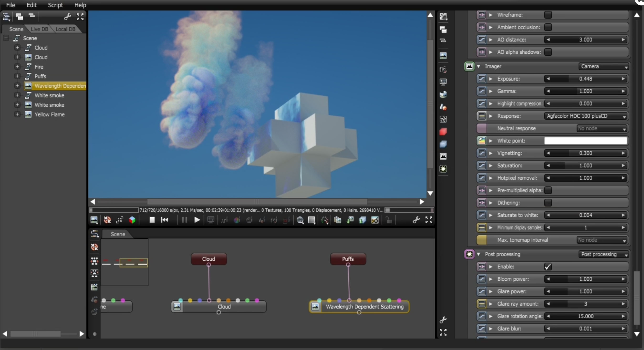Open the Response film dropdown Agfacolor HDC 100

pyautogui.click(x=586, y=116)
